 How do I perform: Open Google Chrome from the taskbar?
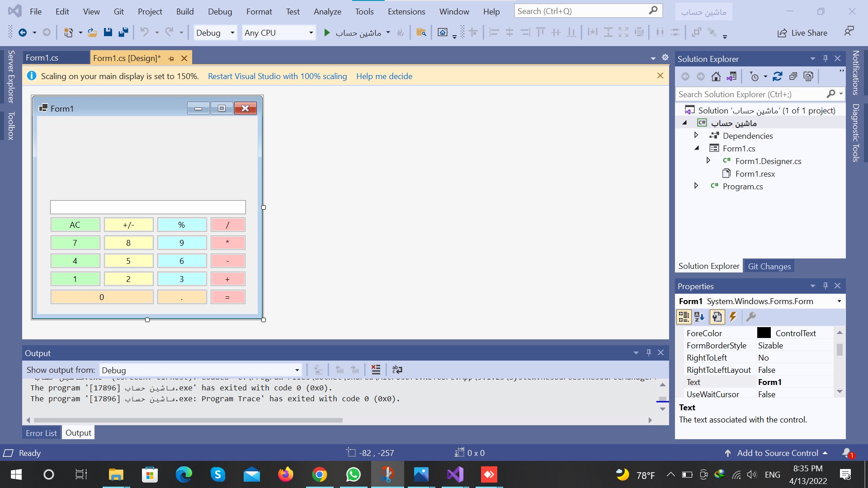click(319, 474)
